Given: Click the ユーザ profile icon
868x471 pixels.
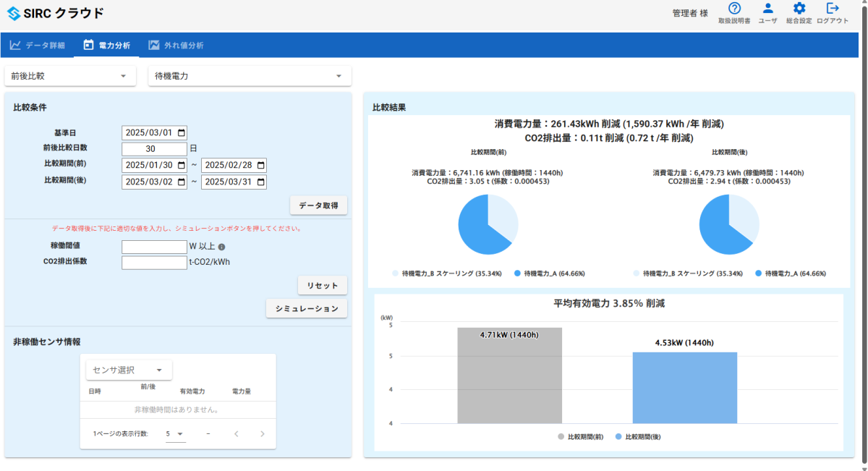Looking at the screenshot, I should coord(767,9).
